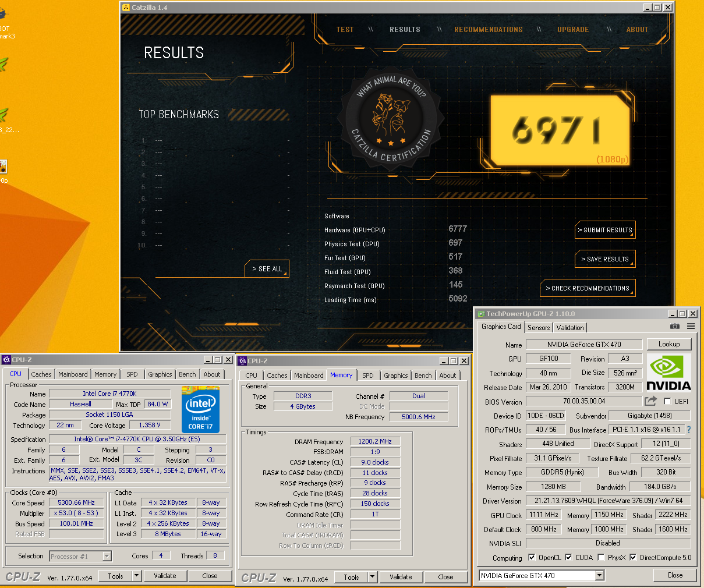Click the BIOS export share icon in GPU-Z

(x=650, y=401)
